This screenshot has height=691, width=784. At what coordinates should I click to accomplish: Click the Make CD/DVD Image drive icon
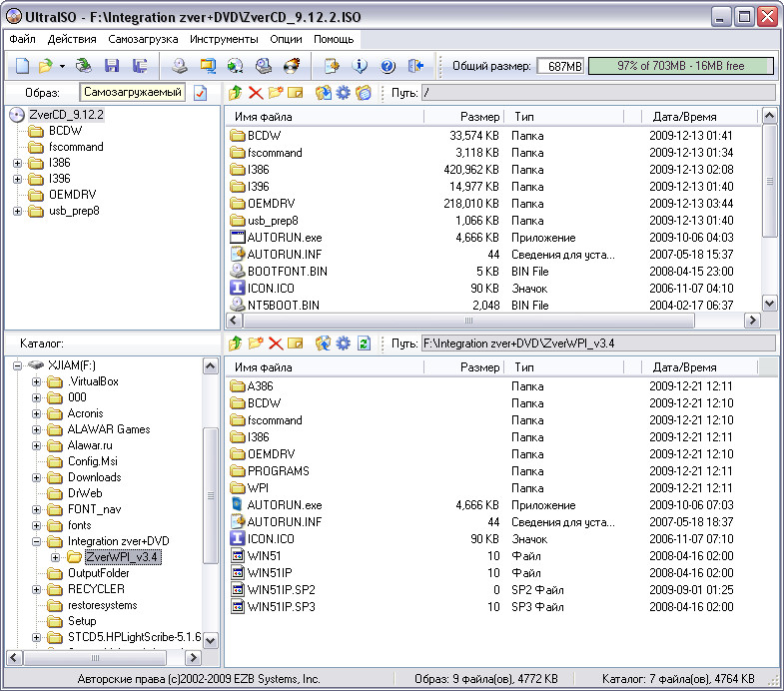click(180, 66)
